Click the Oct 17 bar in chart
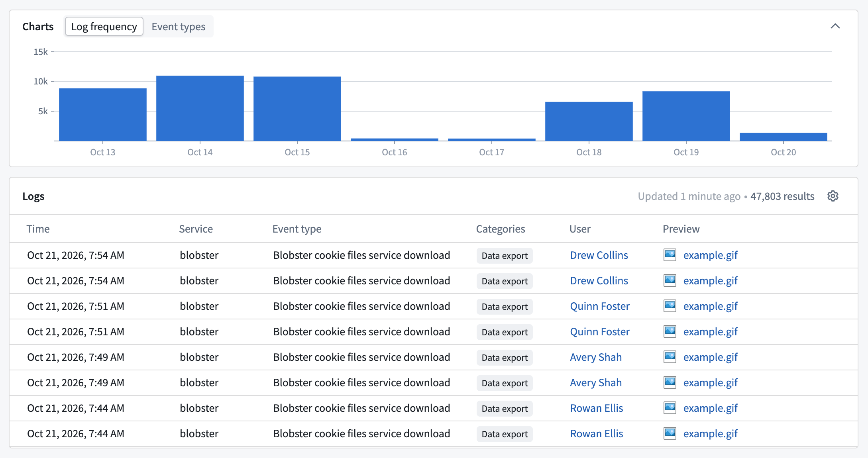The height and width of the screenshot is (458, 868). (x=492, y=139)
